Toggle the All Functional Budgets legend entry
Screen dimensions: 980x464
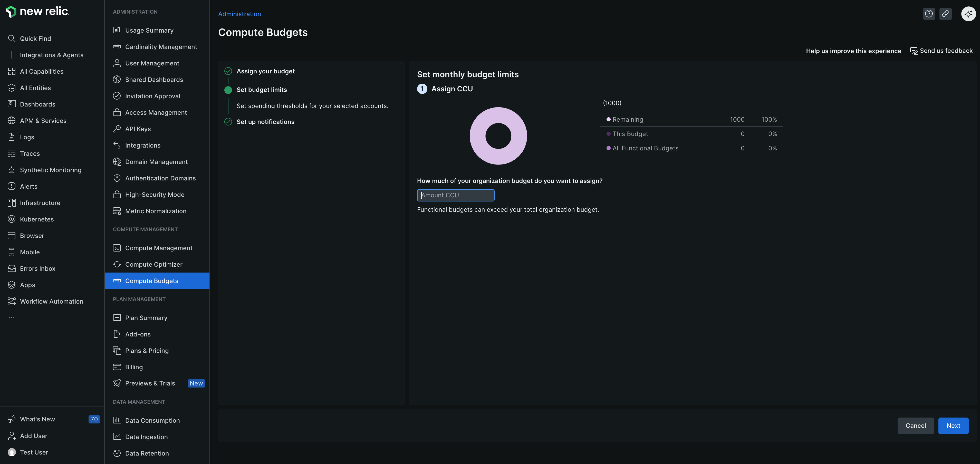point(645,148)
